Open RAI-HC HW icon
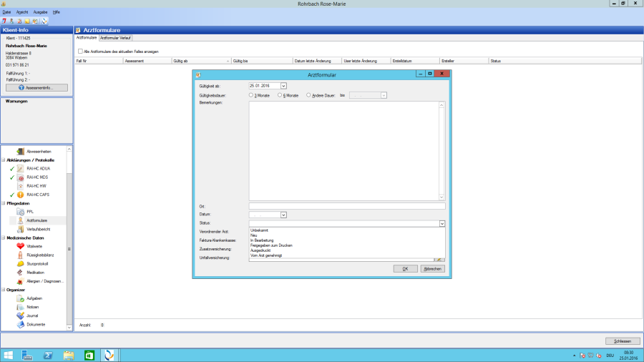Viewport: 644px width, 362px height. [20, 186]
